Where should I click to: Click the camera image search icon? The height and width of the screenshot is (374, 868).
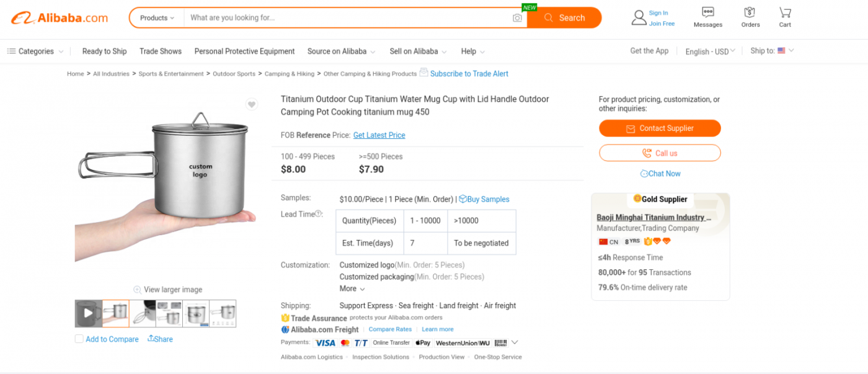[517, 18]
